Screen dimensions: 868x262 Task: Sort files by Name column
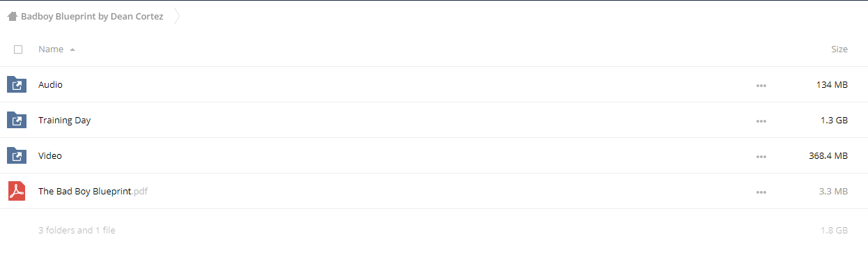pyautogui.click(x=51, y=49)
